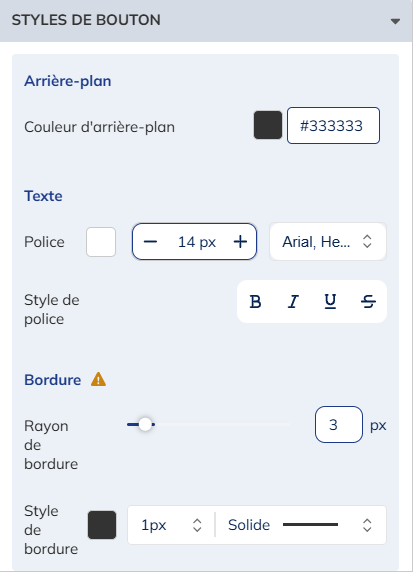Toggle Bold font style
Viewport: 413px width, 572px height.
(x=255, y=302)
